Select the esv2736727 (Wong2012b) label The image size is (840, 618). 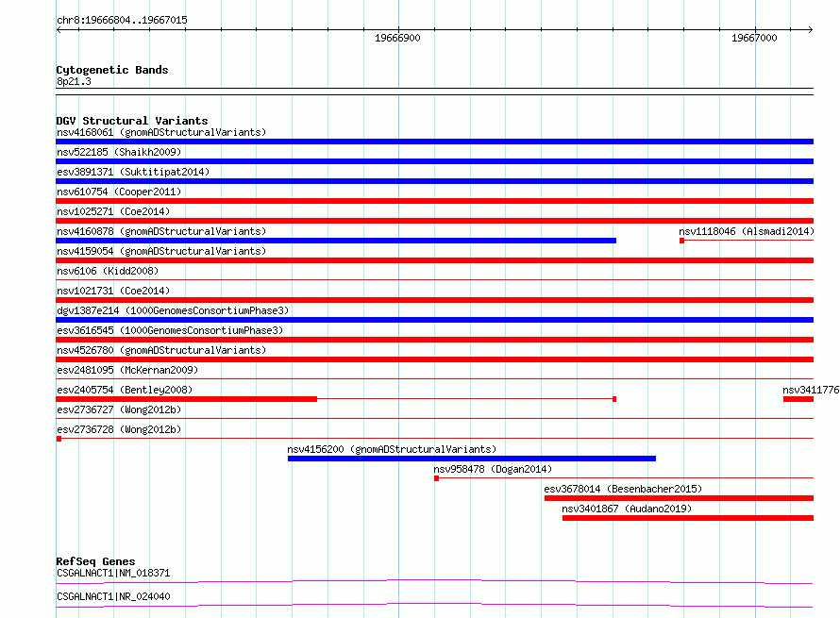119,409
